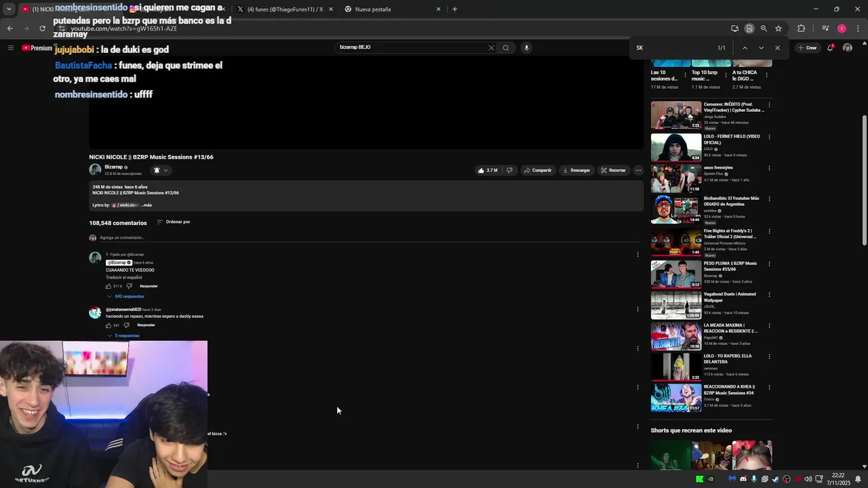Go to previous find-in-page match

pos(745,47)
